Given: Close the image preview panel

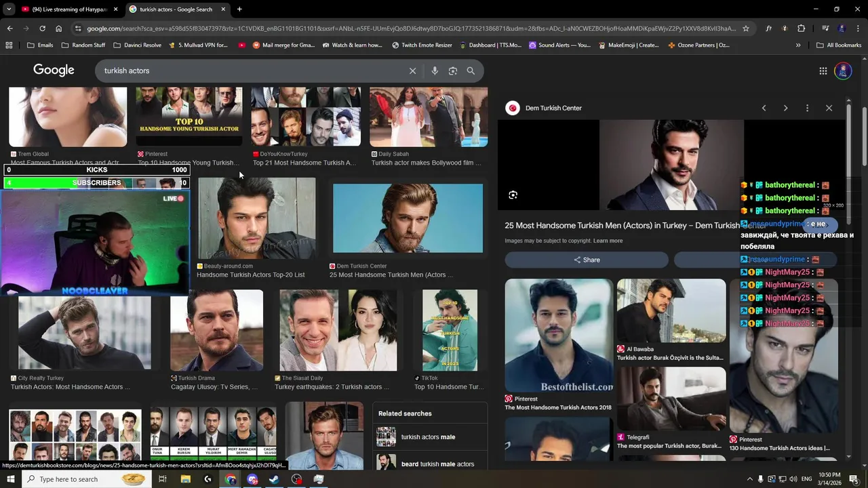Looking at the screenshot, I should pyautogui.click(x=829, y=108).
